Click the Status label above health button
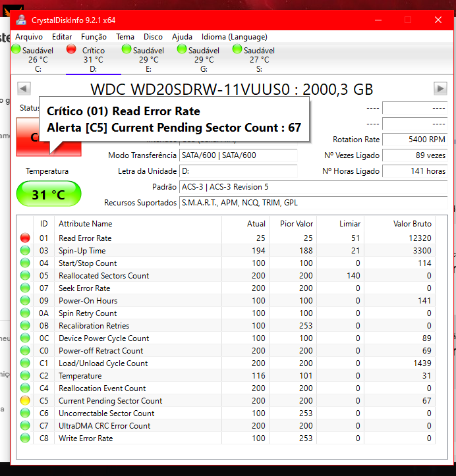This screenshot has height=476, width=456. click(x=30, y=108)
